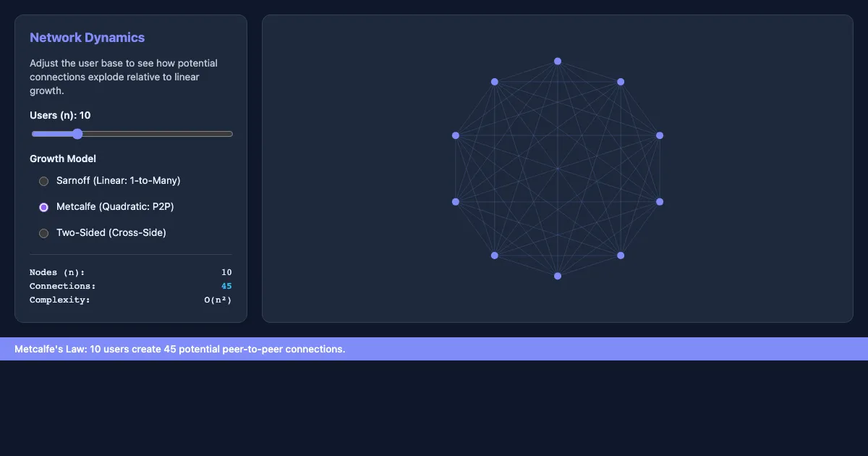Click the 'Users (n): 10' label

60,115
